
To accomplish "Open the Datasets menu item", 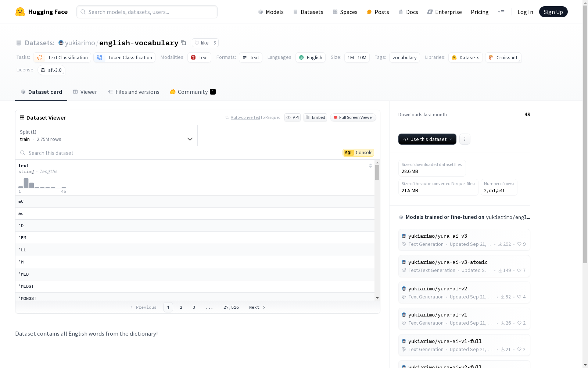I will (x=308, y=12).
